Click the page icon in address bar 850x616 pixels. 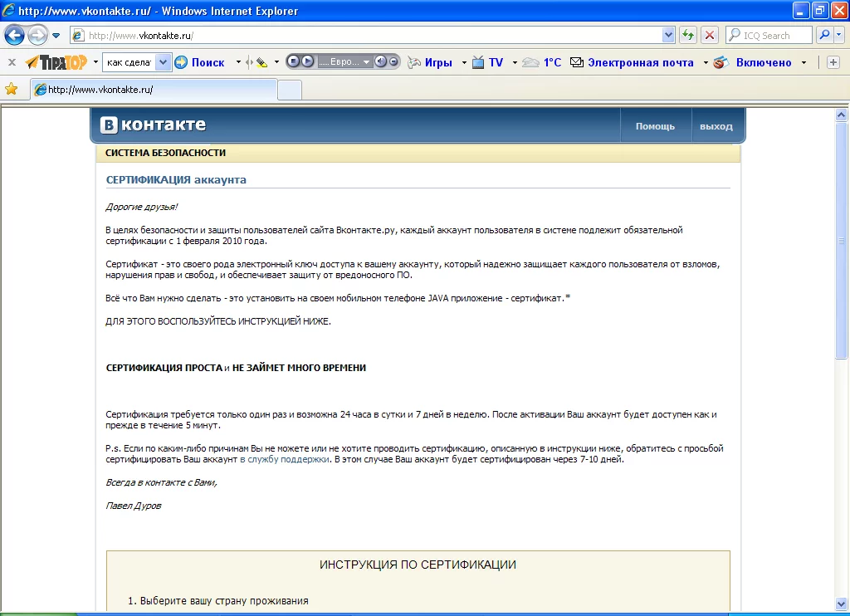[x=79, y=35]
